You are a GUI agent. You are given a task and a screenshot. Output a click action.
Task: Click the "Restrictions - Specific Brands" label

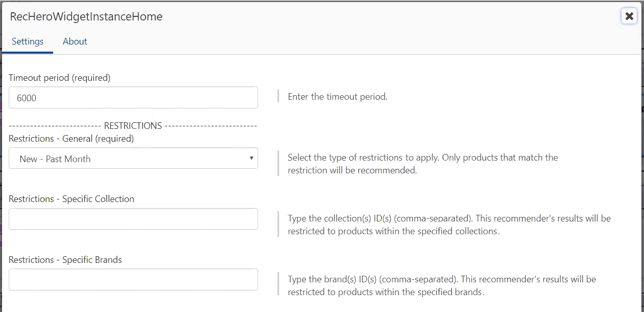[65, 260]
